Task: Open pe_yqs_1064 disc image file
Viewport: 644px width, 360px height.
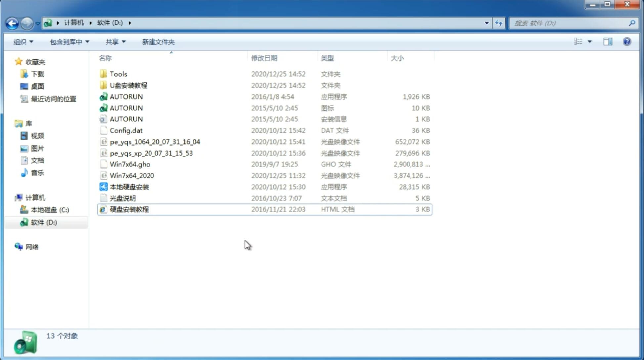Action: pos(155,142)
